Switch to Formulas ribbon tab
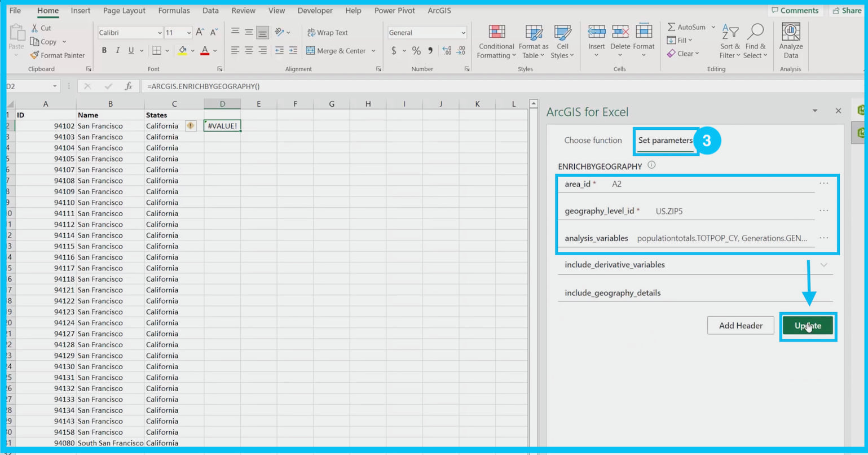 (x=174, y=11)
